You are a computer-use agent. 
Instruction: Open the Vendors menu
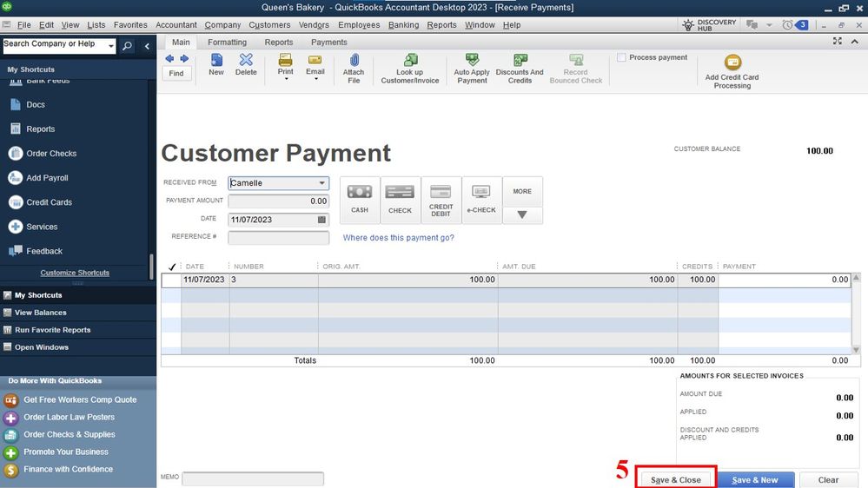314,25
